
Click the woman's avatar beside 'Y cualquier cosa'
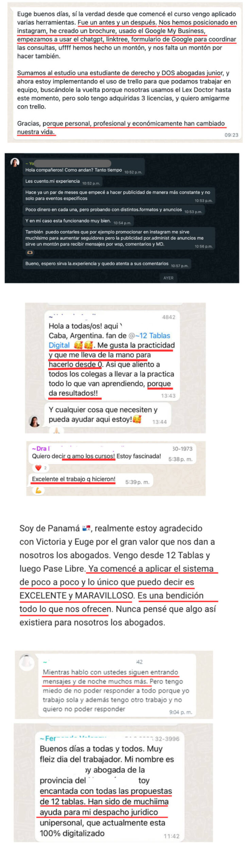(34, 421)
